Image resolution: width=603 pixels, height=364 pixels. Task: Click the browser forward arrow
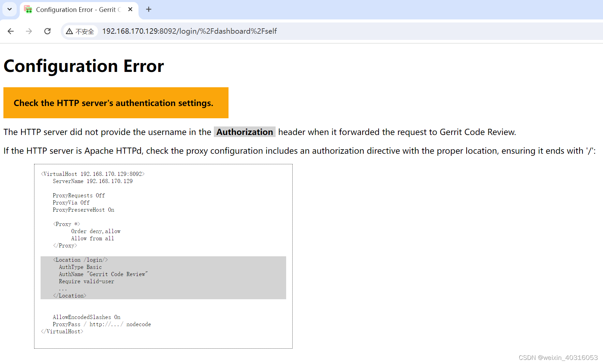29,31
